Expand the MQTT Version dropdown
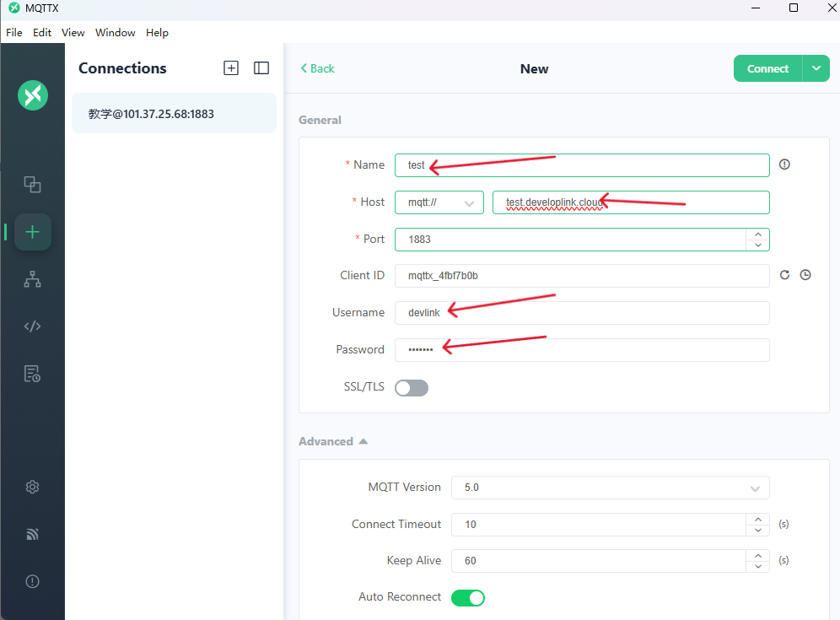Viewport: 840px width, 620px height. pos(610,488)
